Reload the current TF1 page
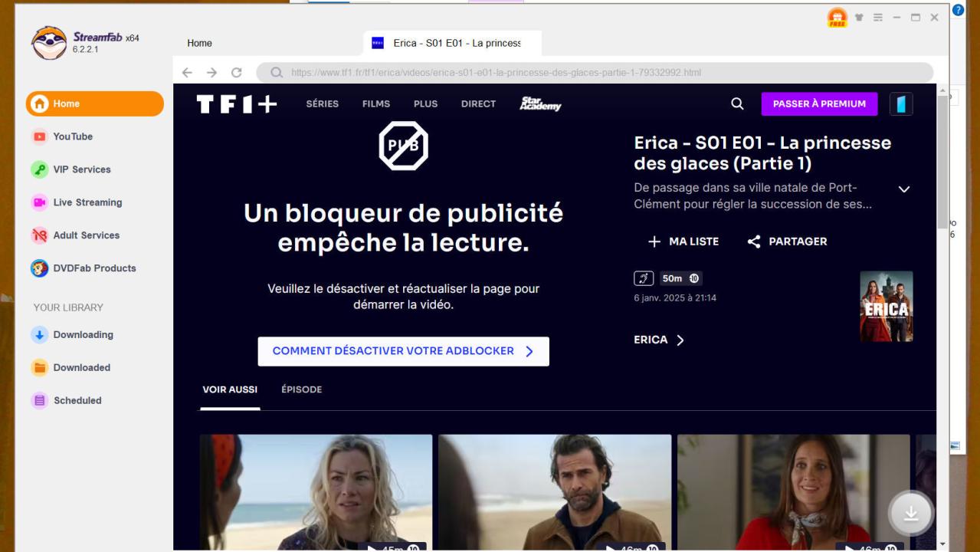980x552 pixels. tap(237, 73)
